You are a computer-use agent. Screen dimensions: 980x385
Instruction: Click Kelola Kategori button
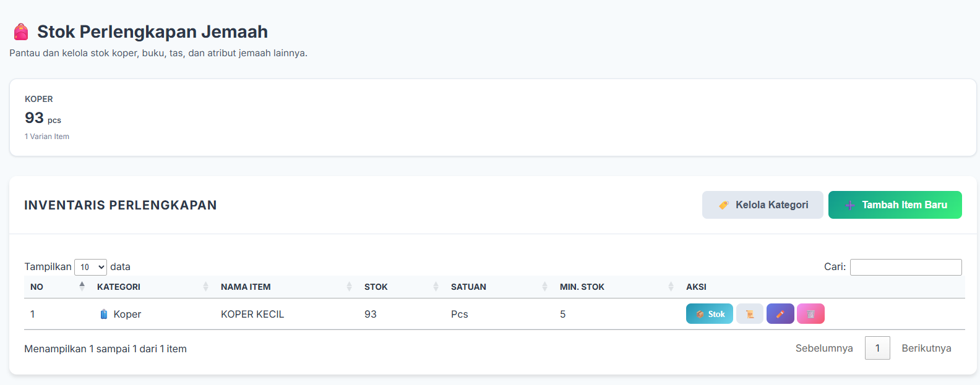pyautogui.click(x=762, y=205)
